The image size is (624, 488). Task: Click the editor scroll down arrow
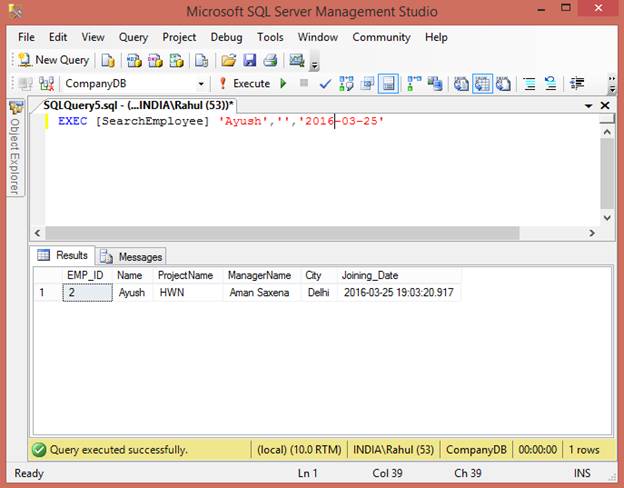[x=607, y=218]
